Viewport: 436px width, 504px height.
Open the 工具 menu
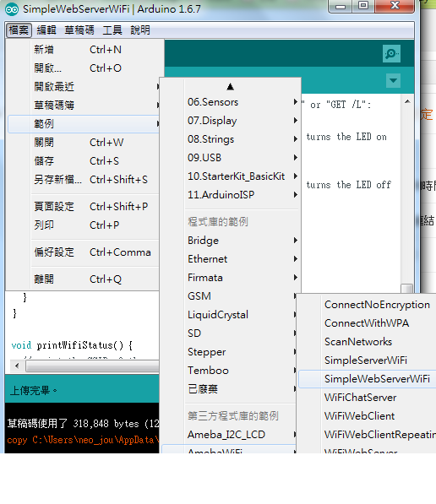[112, 30]
